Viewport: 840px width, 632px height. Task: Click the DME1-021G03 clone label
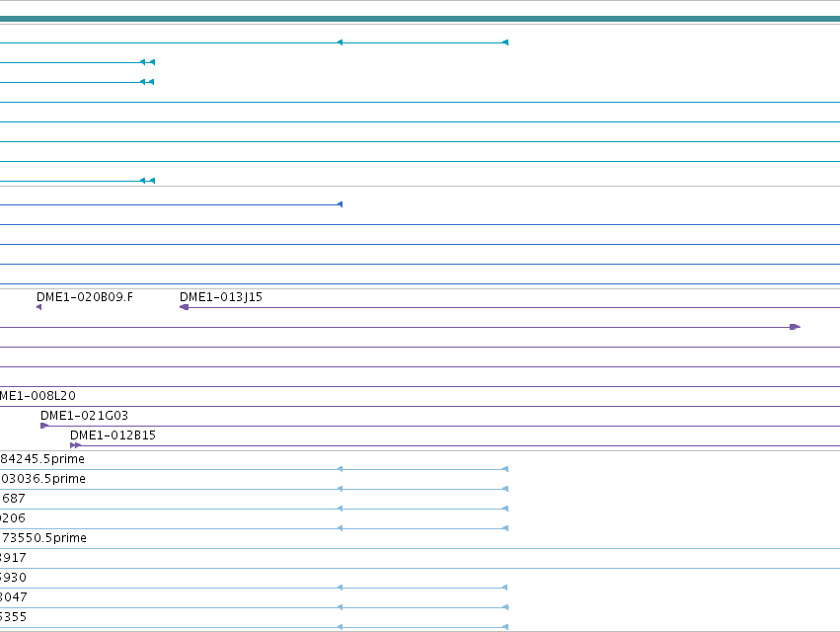84,416
